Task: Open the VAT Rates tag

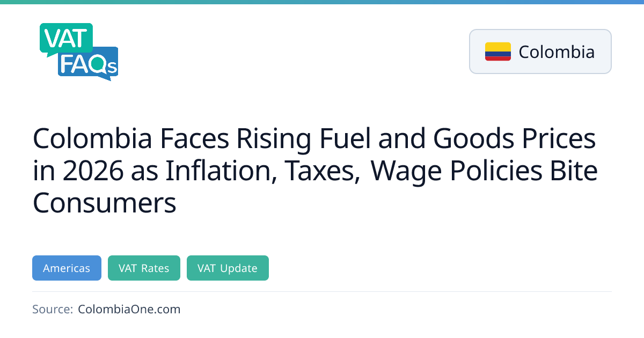Action: pos(144,268)
